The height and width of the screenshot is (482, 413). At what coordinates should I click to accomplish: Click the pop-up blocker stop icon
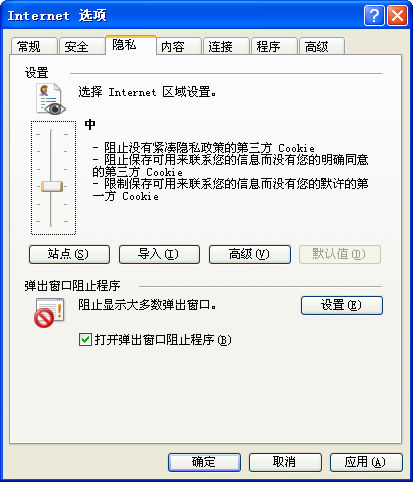[49, 313]
